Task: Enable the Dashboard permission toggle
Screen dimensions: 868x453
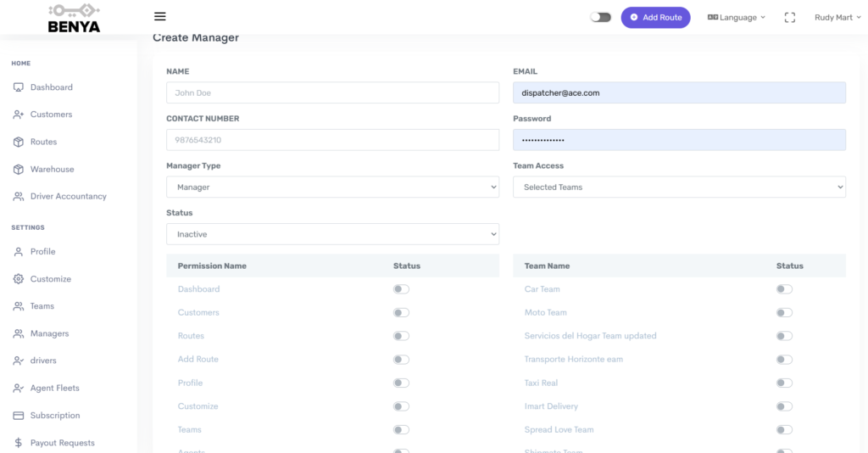Action: [401, 289]
